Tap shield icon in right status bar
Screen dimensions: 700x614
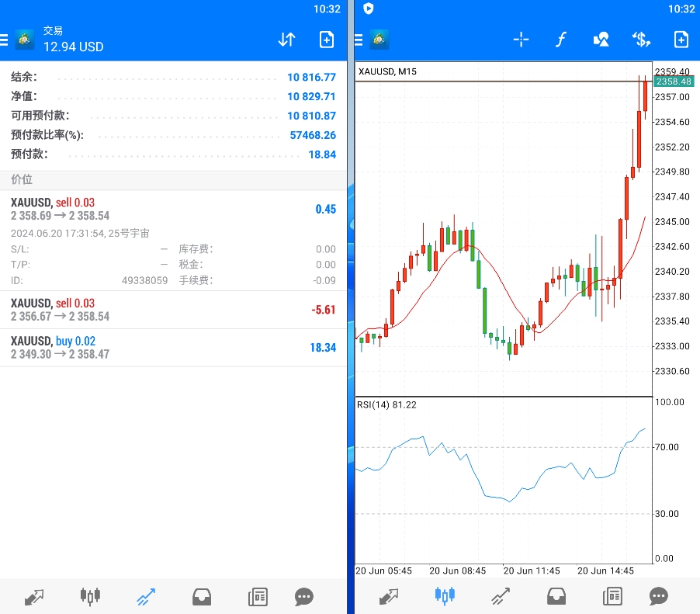click(x=369, y=9)
